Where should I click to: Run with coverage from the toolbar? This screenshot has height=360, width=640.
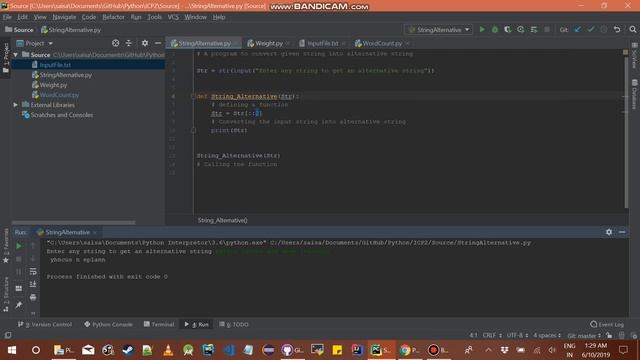point(507,29)
